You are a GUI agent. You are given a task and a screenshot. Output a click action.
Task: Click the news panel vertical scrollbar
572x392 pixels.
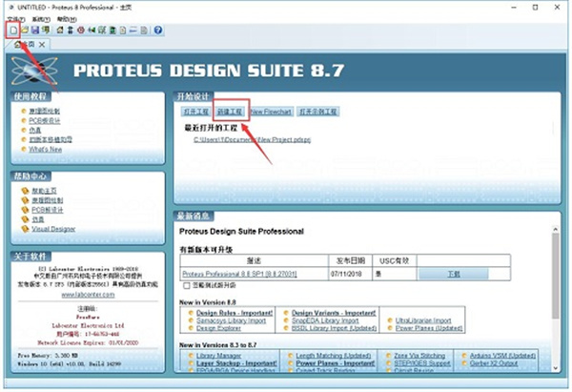point(555,286)
